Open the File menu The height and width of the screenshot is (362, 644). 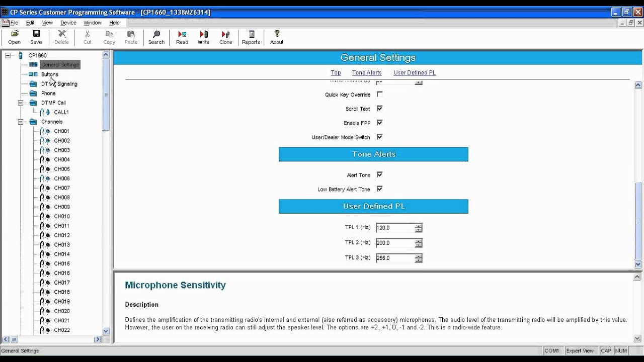[14, 23]
